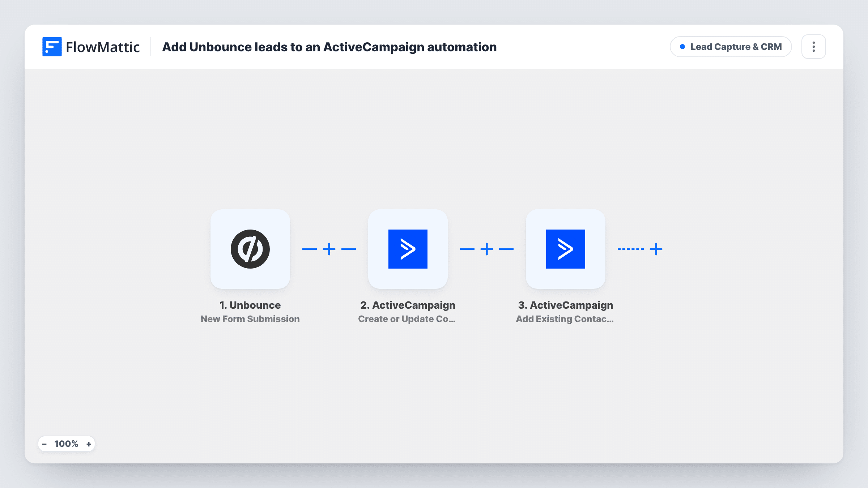Open the Unbounce trigger step icon

(250, 249)
